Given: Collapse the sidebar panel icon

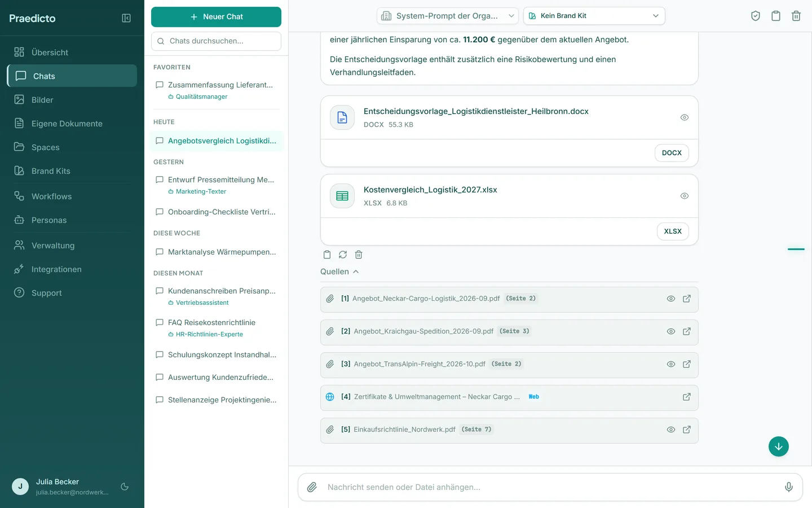Looking at the screenshot, I should (126, 18).
